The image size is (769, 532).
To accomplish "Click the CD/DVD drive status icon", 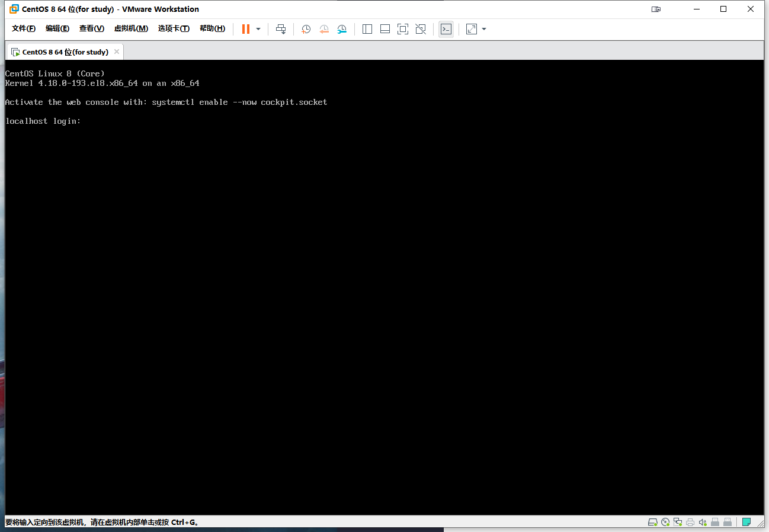I will coord(665,523).
